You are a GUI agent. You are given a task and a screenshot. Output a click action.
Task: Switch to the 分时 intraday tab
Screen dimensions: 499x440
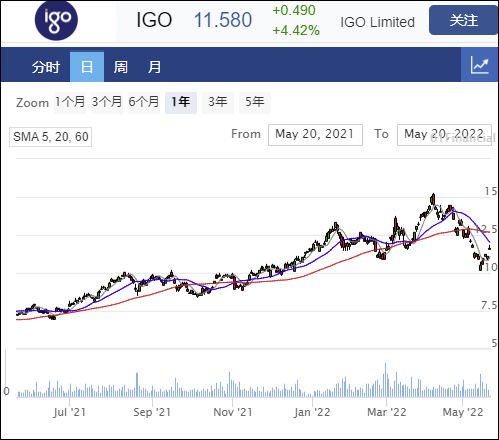pos(46,67)
